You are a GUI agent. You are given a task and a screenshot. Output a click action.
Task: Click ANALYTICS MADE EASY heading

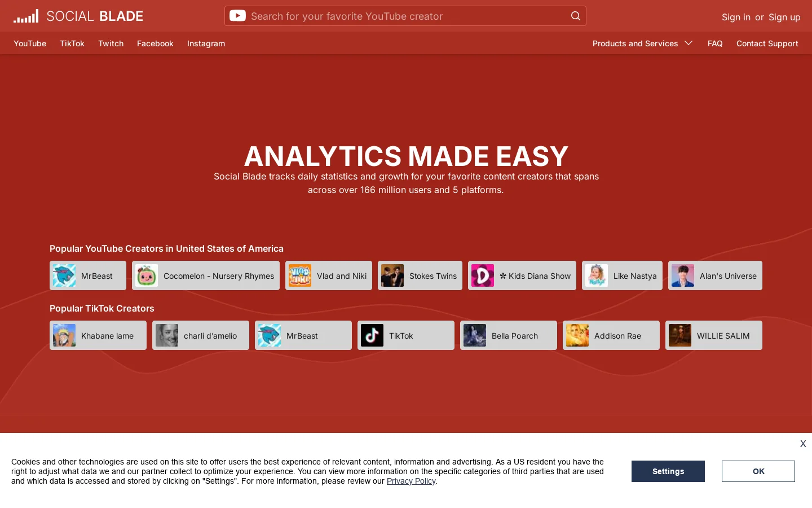[x=406, y=156]
